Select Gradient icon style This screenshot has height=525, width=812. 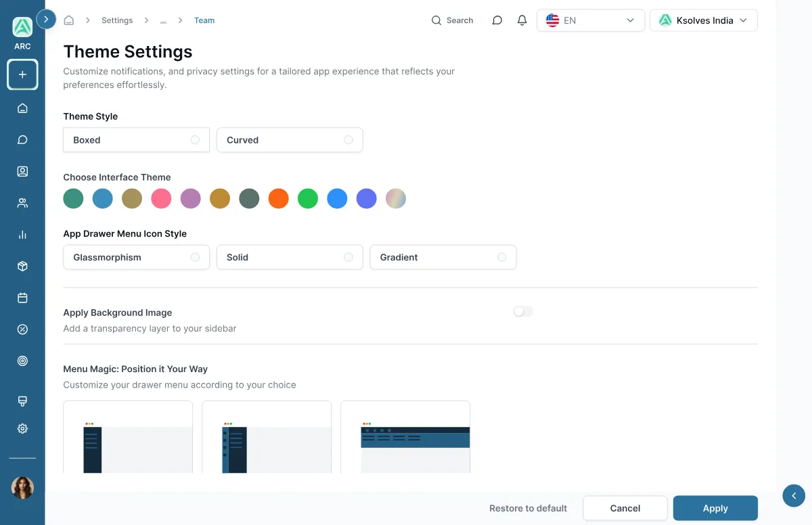[443, 257]
